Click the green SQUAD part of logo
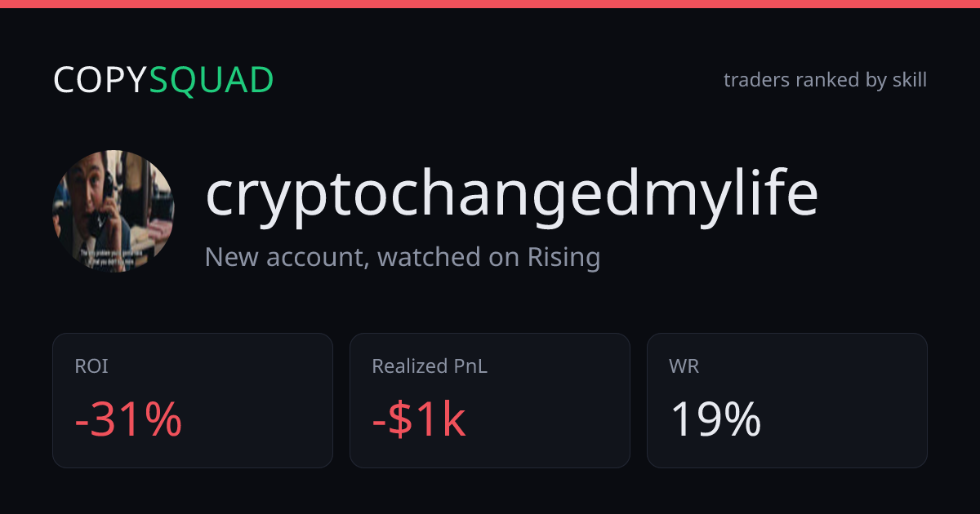The image size is (980, 514). [x=212, y=80]
